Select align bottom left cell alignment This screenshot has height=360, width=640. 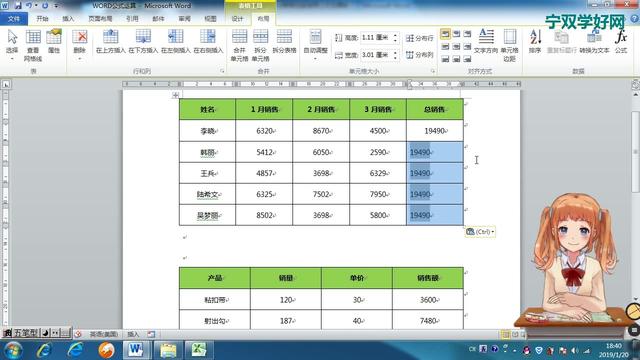click(445, 59)
